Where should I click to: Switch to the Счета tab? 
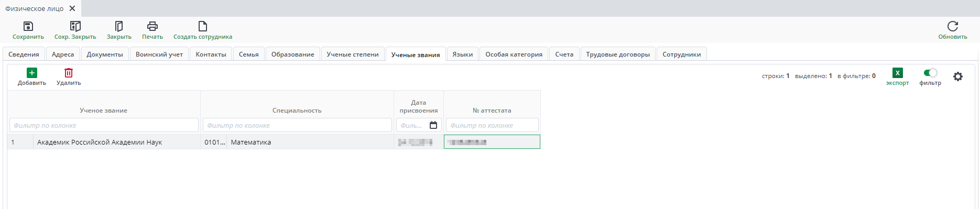point(564,54)
